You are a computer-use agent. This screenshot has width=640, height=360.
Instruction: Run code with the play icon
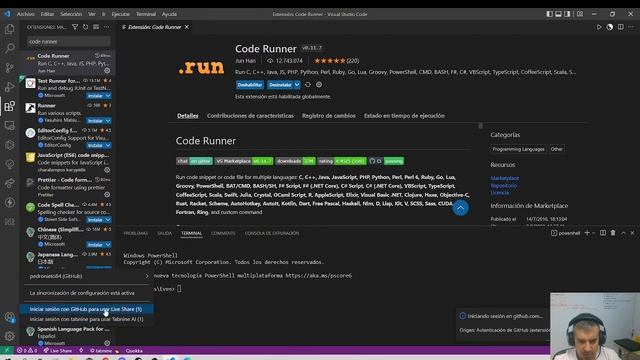(x=599, y=27)
